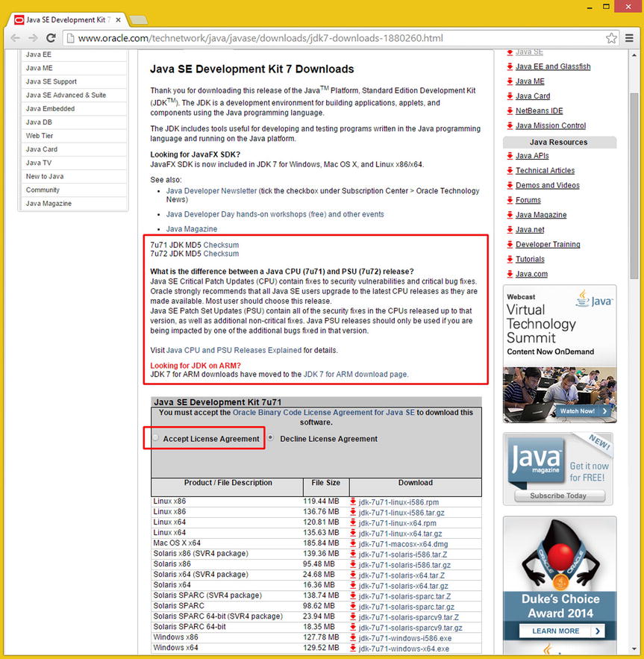Click download icon beside jdk-7u71-macosx-x64.dmg
644x659 pixels.
tap(353, 544)
